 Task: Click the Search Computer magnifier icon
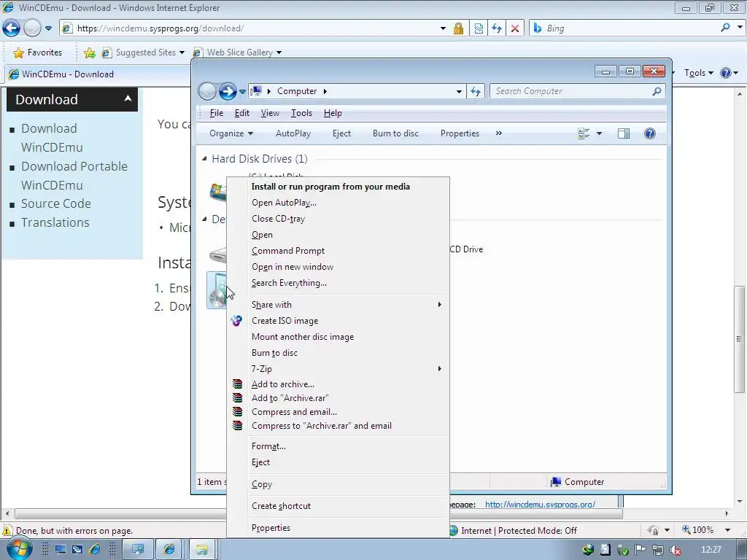657,91
